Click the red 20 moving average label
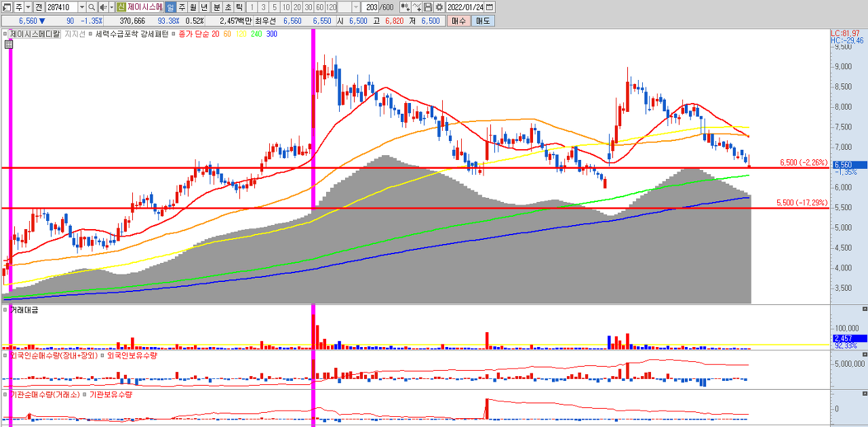868x427 pixels. pyautogui.click(x=216, y=33)
